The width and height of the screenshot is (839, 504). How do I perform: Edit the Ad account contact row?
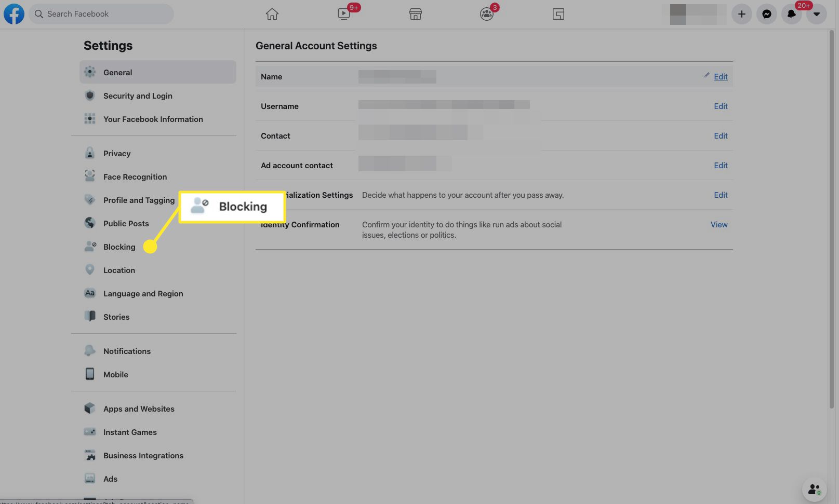tap(721, 165)
